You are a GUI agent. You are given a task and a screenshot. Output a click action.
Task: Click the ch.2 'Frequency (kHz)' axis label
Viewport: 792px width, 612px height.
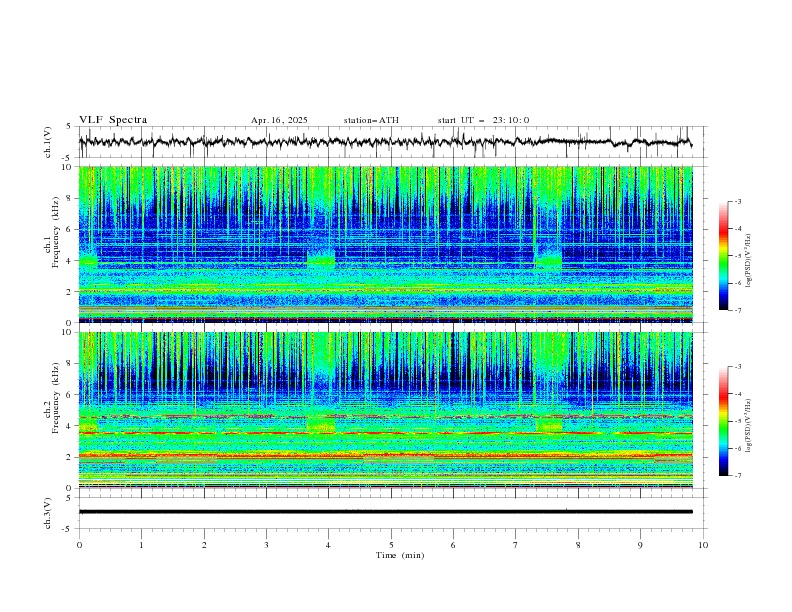(x=55, y=398)
